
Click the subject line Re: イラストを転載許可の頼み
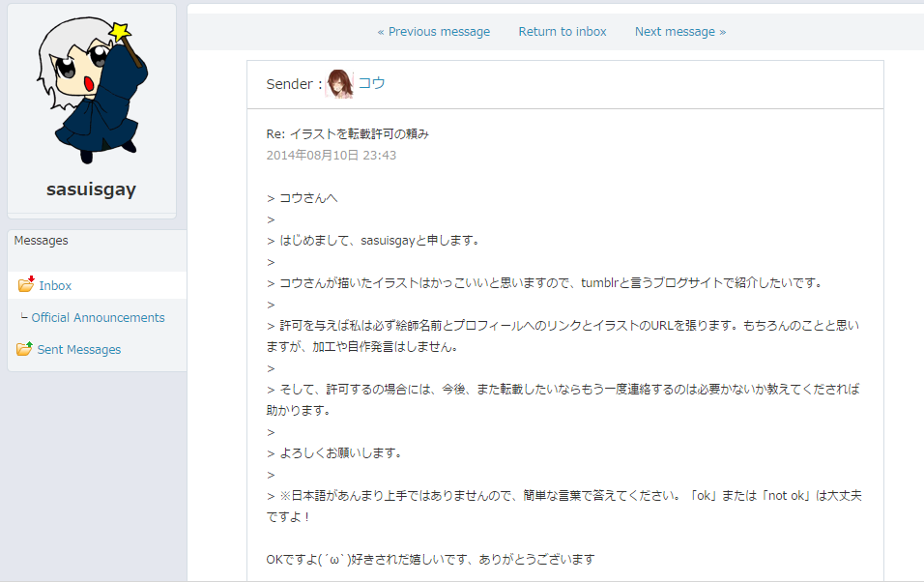pyautogui.click(x=348, y=133)
